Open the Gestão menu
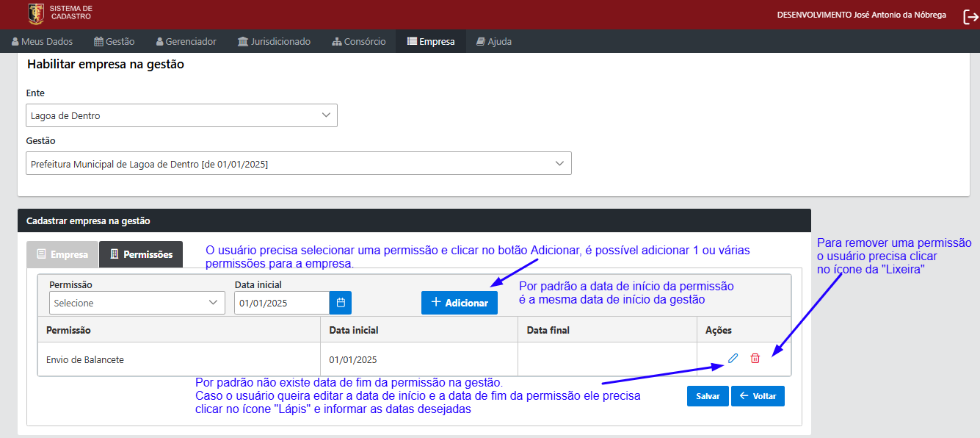 115,41
